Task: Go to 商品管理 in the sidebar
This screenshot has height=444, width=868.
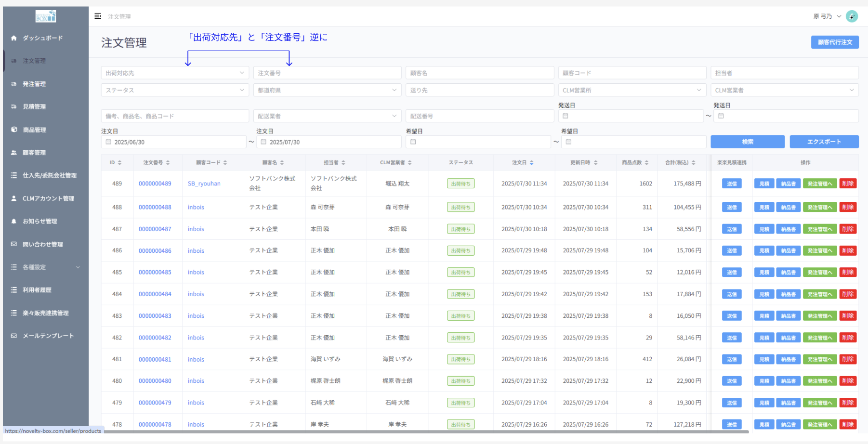Action: (34, 130)
